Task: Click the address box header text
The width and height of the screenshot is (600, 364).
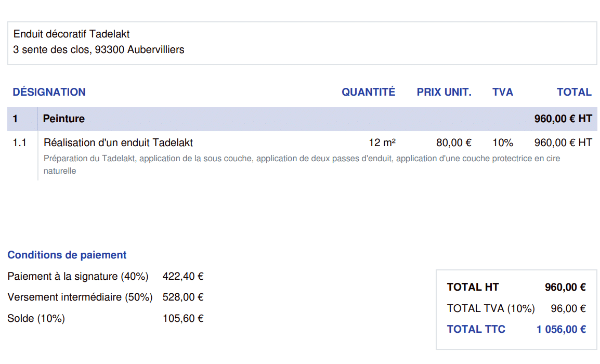Action: pos(72,34)
